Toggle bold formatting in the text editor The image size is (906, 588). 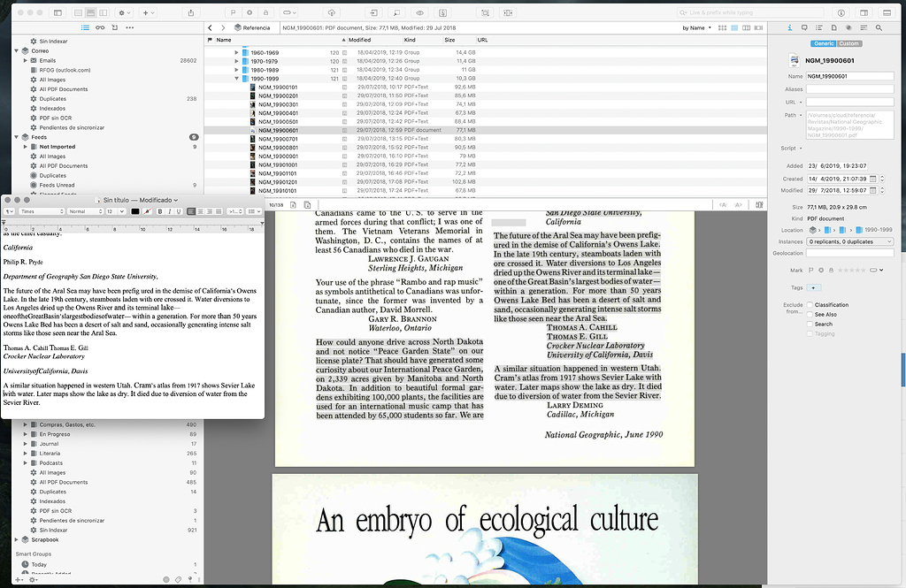click(x=159, y=211)
